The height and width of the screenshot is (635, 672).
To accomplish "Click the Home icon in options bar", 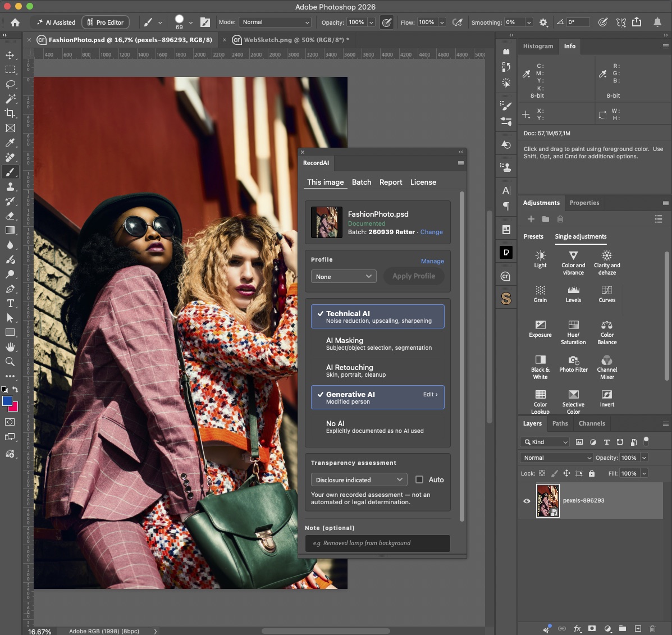I will (x=15, y=22).
